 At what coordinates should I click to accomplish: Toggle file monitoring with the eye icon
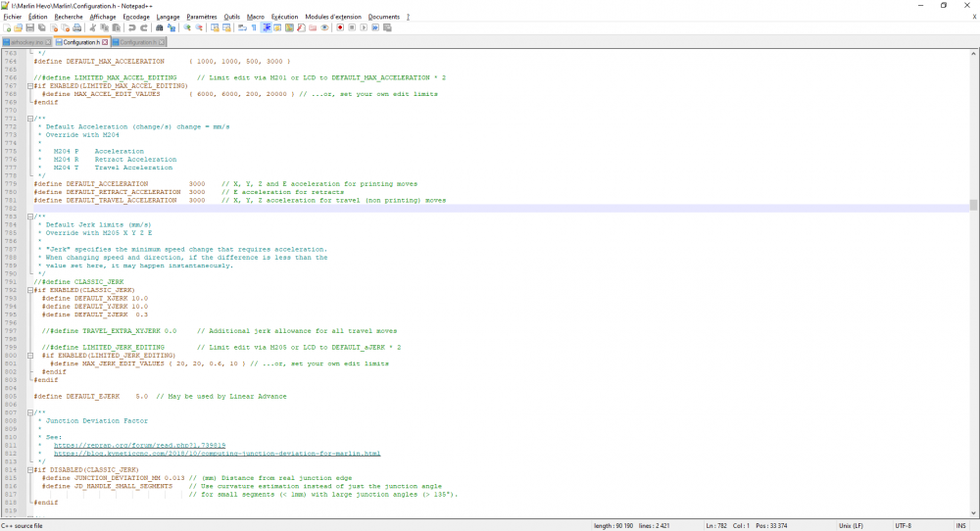(324, 27)
